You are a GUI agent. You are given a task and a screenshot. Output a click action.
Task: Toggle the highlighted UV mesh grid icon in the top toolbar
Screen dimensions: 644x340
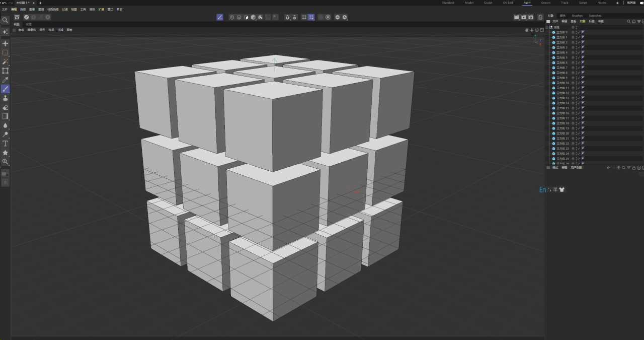point(311,17)
